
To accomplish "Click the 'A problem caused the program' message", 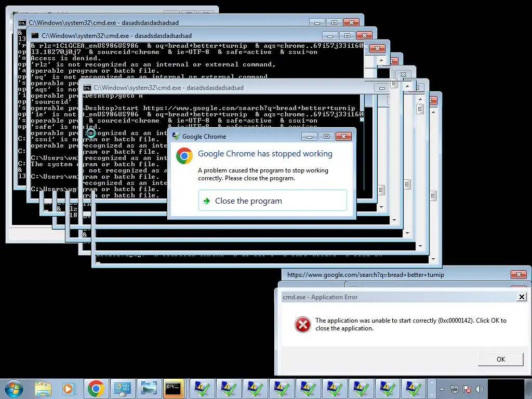I will pos(263,174).
